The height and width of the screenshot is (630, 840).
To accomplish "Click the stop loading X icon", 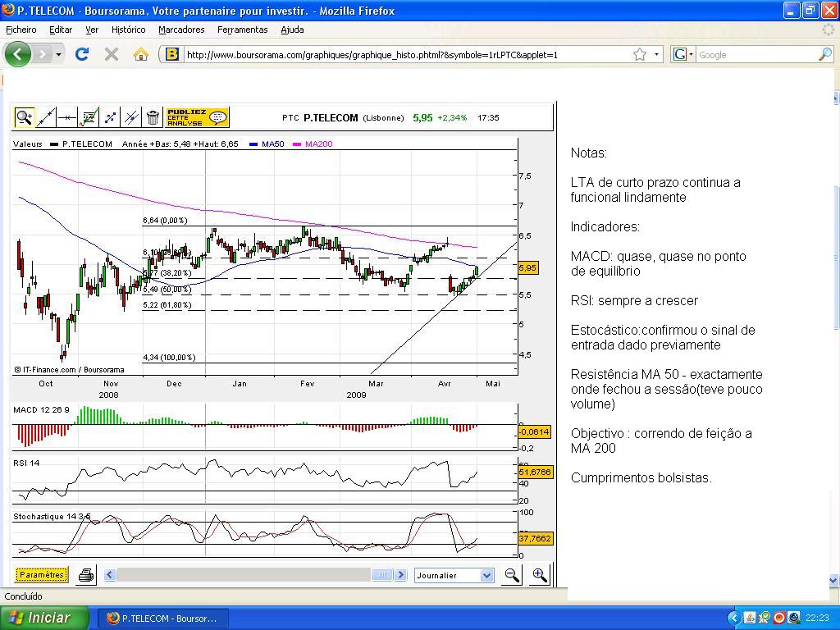I will (111, 54).
